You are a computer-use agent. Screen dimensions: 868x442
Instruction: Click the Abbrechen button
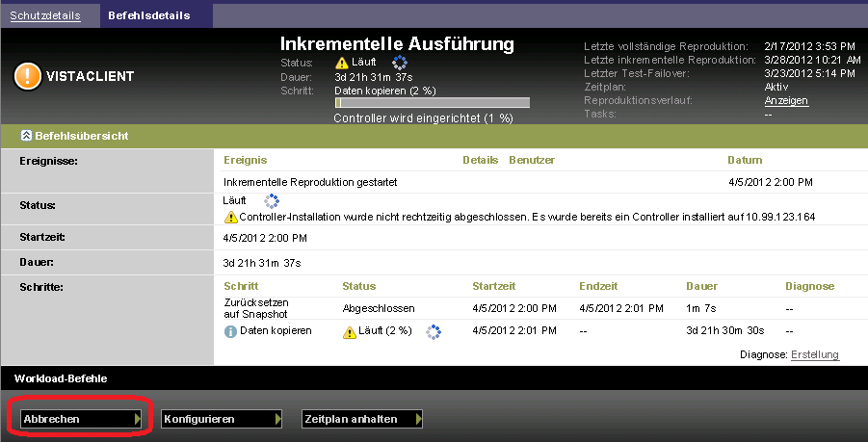(x=81, y=419)
